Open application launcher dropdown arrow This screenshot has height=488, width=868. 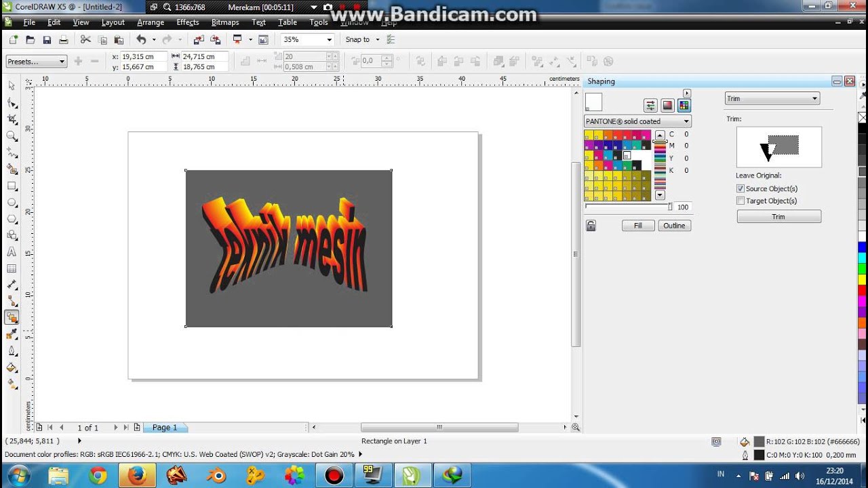point(250,40)
